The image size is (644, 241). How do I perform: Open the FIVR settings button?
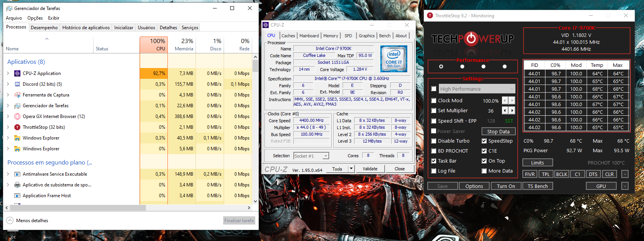[x=530, y=174]
